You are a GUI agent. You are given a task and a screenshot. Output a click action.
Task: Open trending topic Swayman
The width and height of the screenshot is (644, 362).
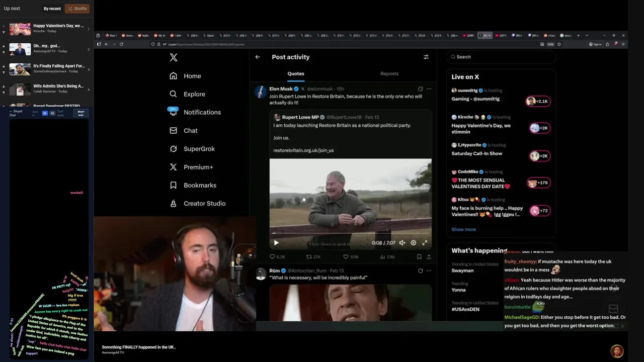[x=462, y=270]
